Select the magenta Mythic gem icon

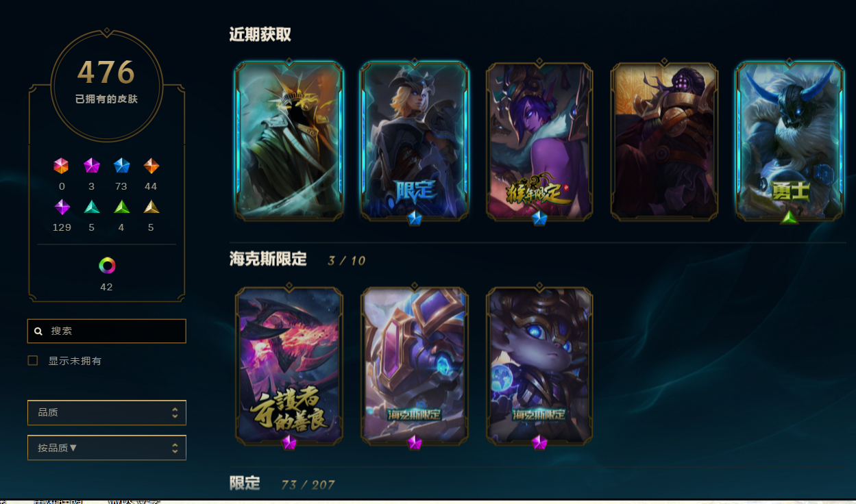(x=92, y=166)
